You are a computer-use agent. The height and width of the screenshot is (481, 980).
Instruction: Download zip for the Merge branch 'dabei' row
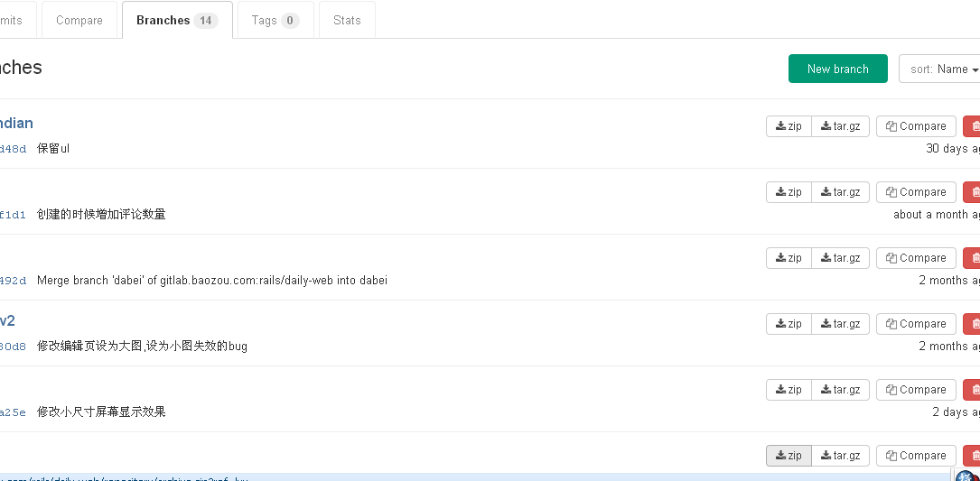789,258
